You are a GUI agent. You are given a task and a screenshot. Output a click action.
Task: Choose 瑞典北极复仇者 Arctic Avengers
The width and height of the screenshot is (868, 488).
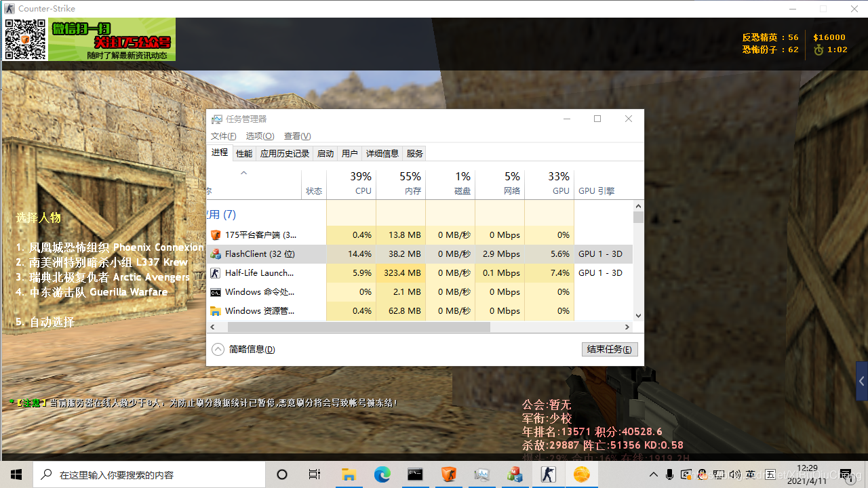point(103,277)
